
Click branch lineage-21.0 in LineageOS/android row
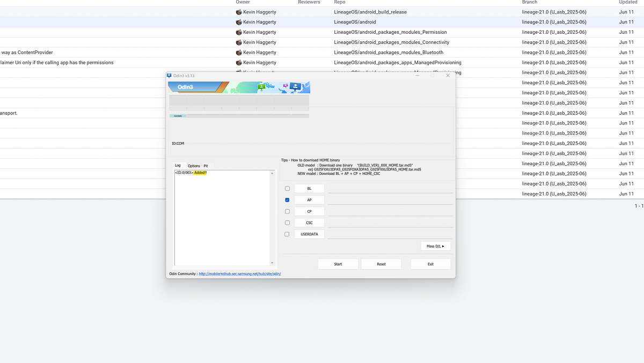(554, 22)
